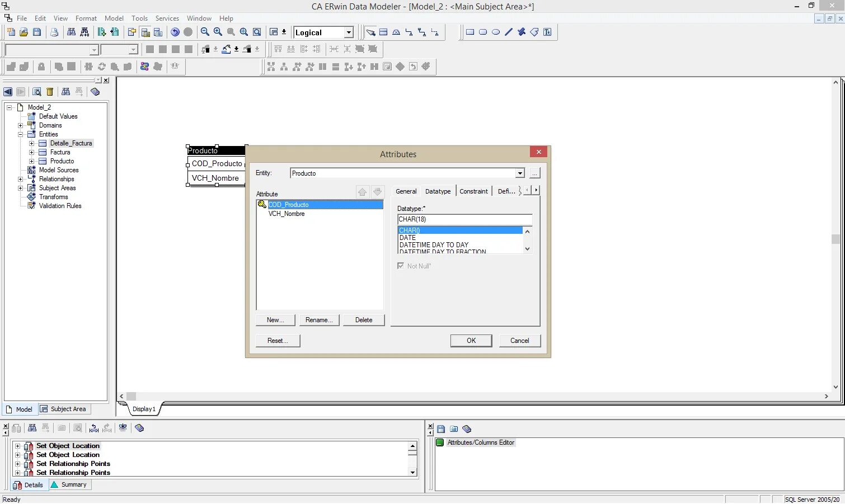Viewport: 845px width, 504px height.
Task: Move attribute down with arrow icon
Action: [378, 192]
